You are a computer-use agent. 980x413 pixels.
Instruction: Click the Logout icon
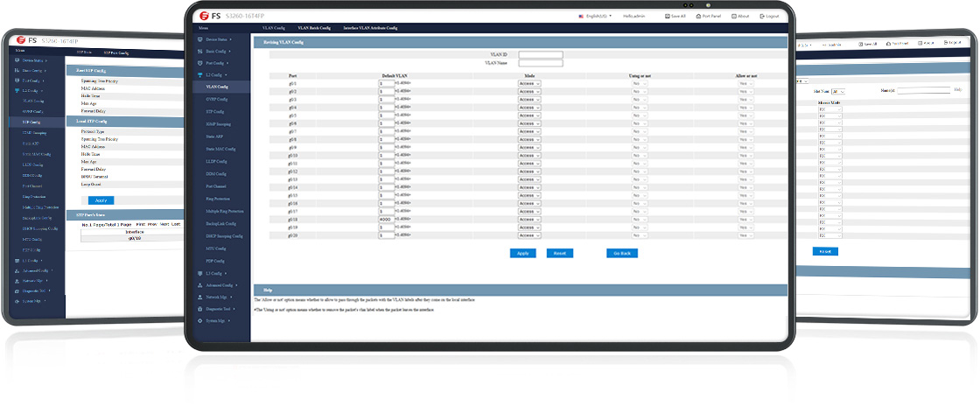tap(763, 16)
